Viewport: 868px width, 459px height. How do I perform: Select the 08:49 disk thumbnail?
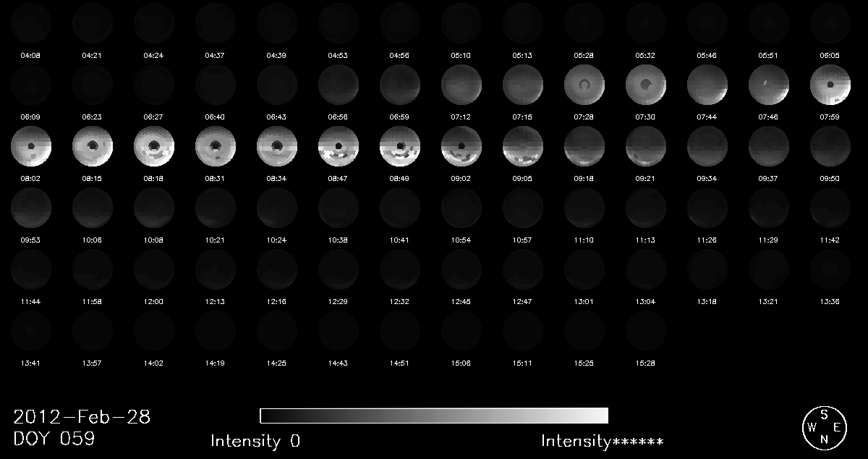coord(400,147)
